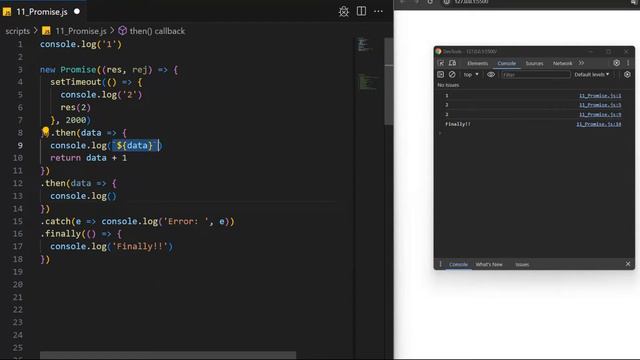Click the .finally line of code
Image resolution: width=640 pixels, height=360 pixels.
point(81,234)
